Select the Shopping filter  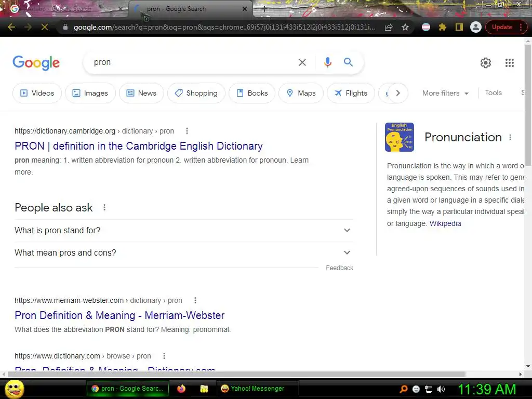click(196, 93)
